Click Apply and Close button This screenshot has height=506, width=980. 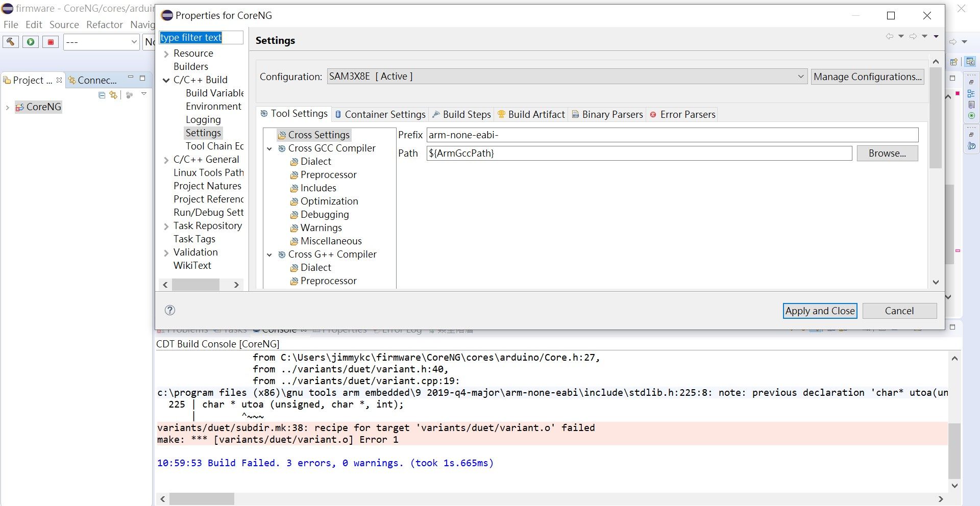(820, 311)
